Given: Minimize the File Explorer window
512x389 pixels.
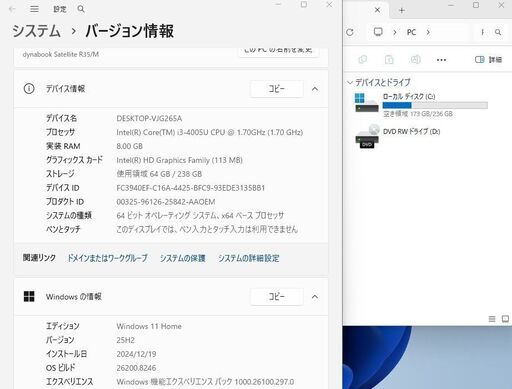Looking at the screenshot, I should [x=451, y=5].
